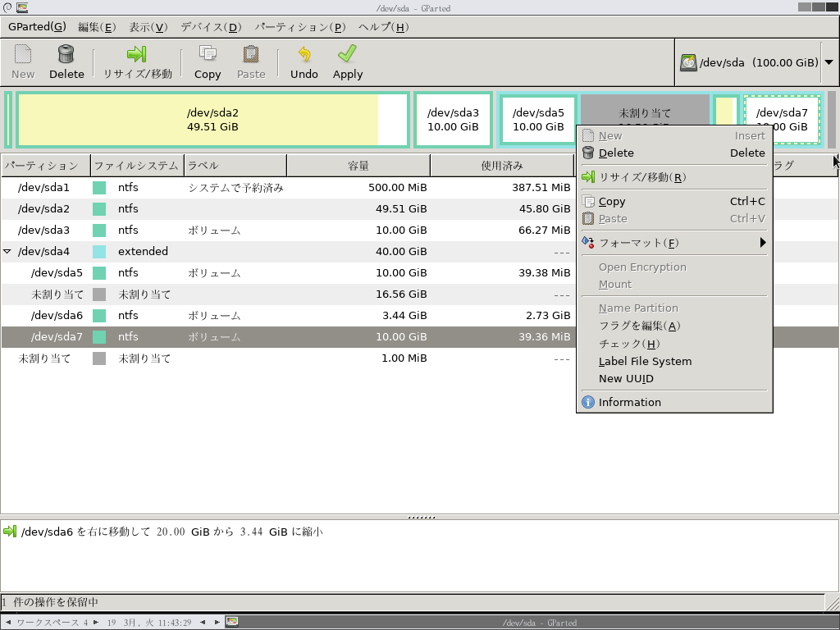This screenshot has width=840, height=630.
Task: Collapse the /dev/sda4 extended partition tree
Action: [x=7, y=251]
